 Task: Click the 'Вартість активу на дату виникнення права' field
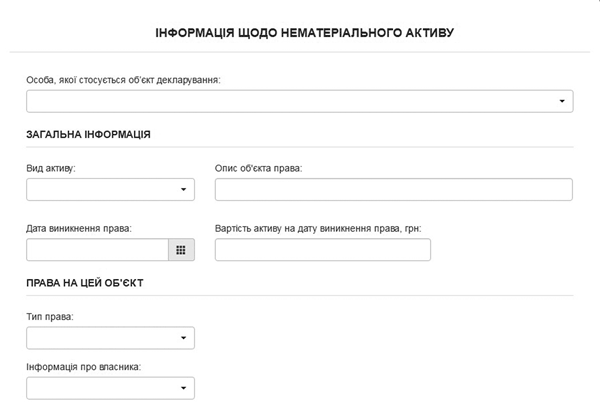click(x=322, y=250)
